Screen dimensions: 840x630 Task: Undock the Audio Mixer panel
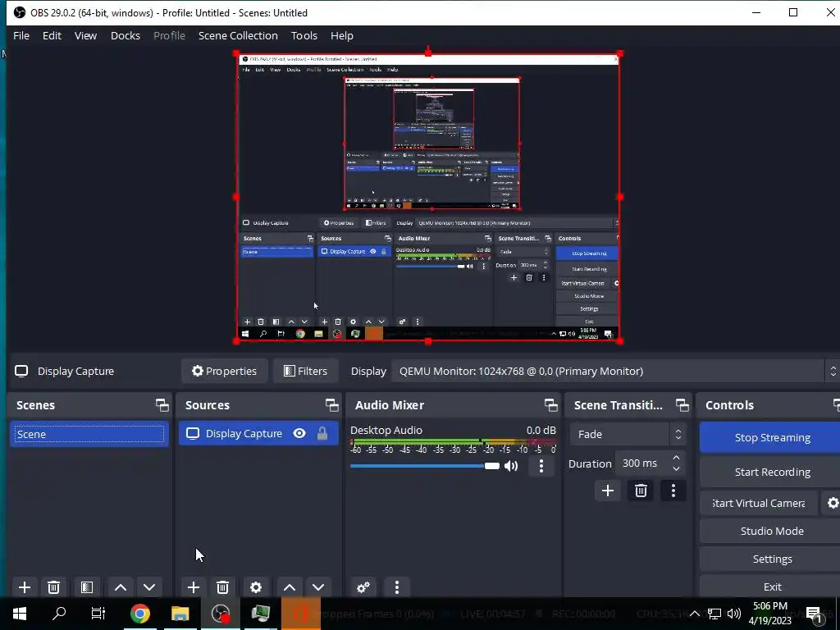(550, 405)
